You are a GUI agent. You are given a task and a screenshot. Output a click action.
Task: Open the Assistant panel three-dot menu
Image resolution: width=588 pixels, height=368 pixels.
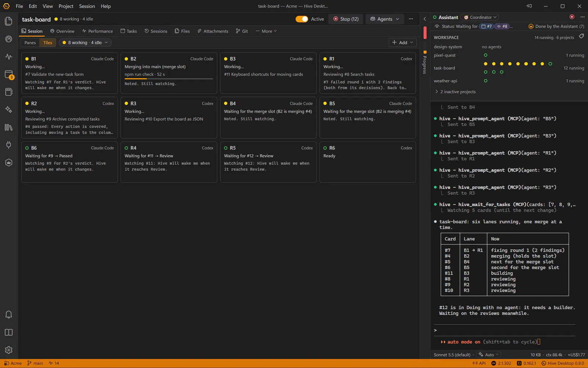pyautogui.click(x=582, y=17)
